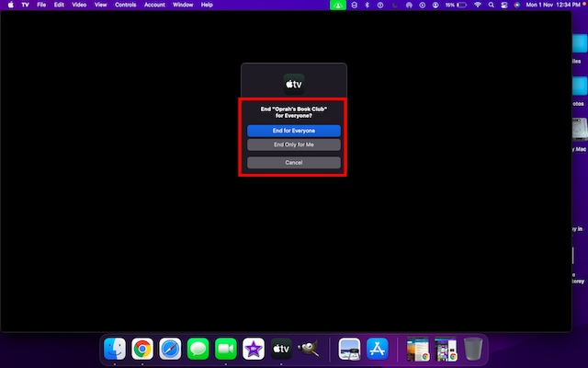The image size is (588, 368).
Task: Open the Account menu
Action: coord(154,5)
